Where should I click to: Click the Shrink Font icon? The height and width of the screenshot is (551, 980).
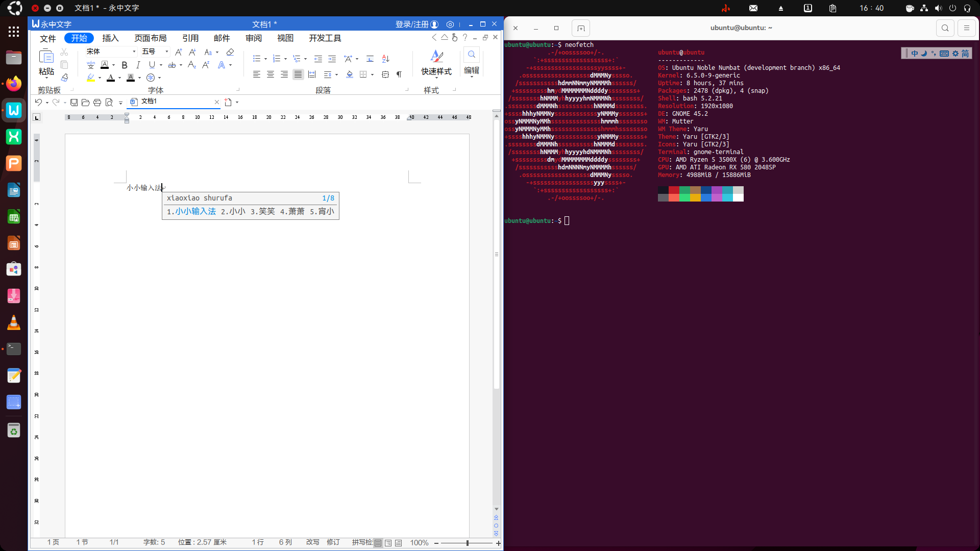pos(192,52)
